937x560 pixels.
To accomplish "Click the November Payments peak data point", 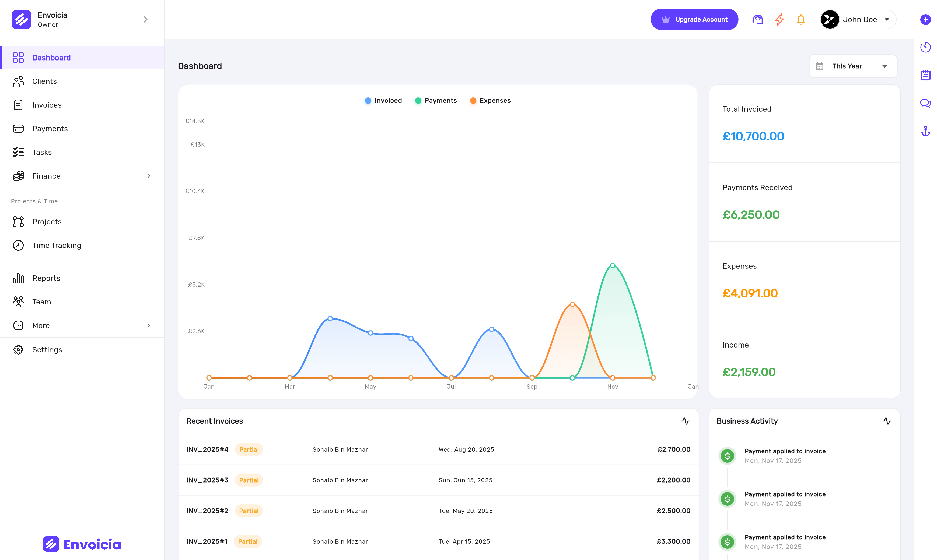I will (613, 266).
